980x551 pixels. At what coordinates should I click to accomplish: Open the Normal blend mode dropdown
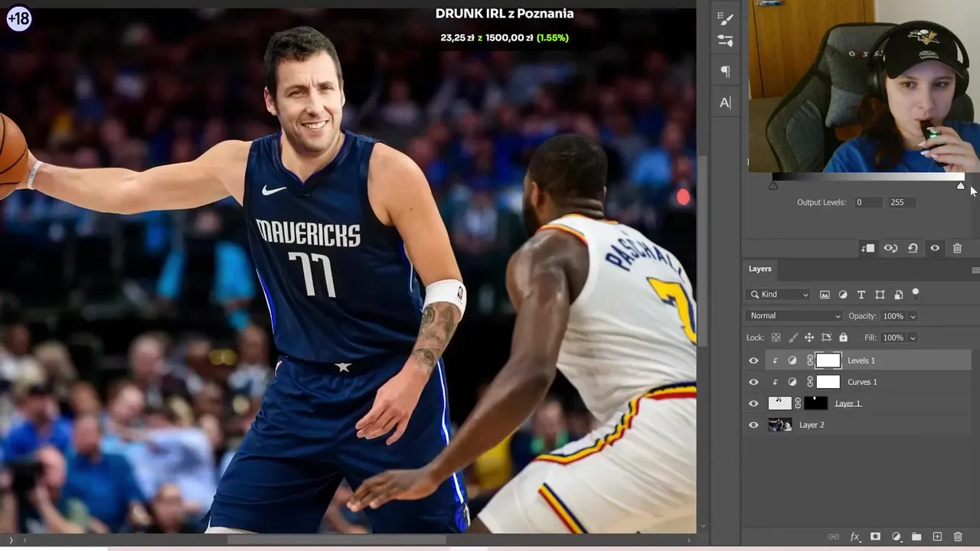tap(794, 316)
